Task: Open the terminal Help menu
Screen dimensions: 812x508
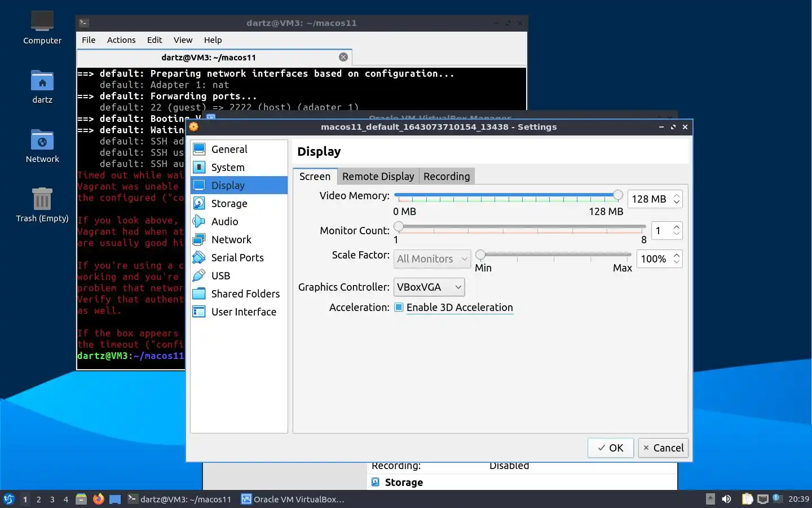Action: coord(213,40)
